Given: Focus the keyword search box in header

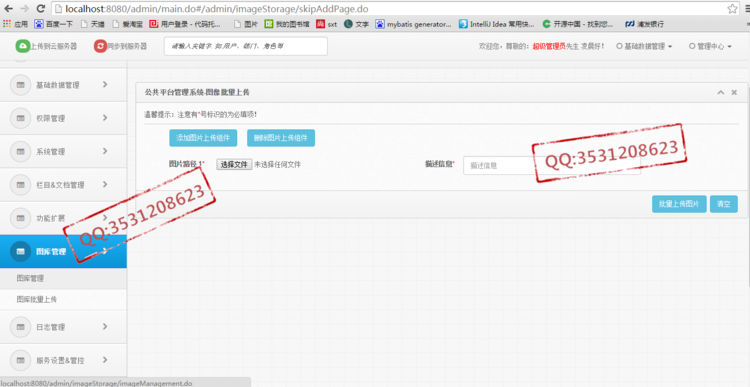Looking at the screenshot, I should point(246,46).
